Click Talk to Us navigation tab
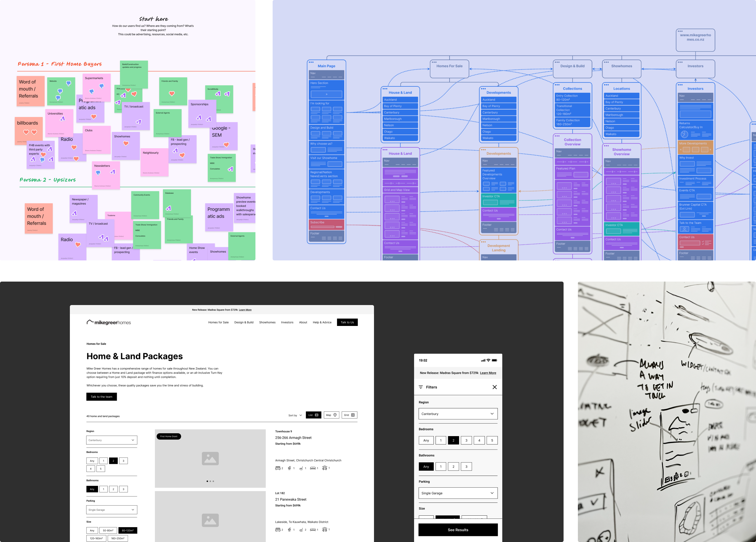 tap(347, 322)
